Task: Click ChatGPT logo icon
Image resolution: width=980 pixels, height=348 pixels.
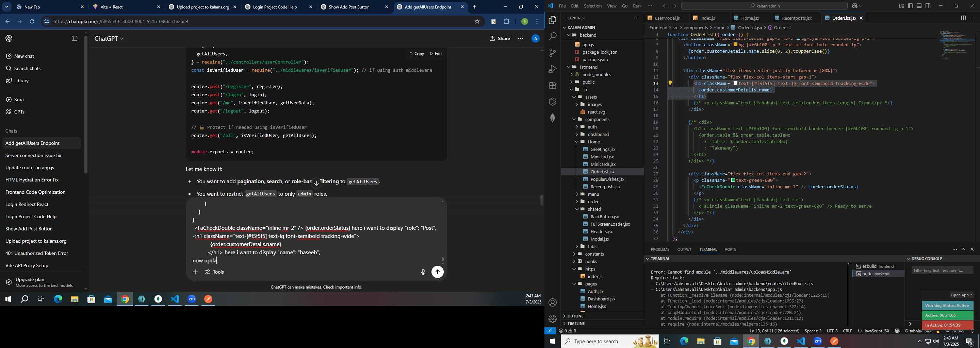Action: pyautogui.click(x=9, y=38)
